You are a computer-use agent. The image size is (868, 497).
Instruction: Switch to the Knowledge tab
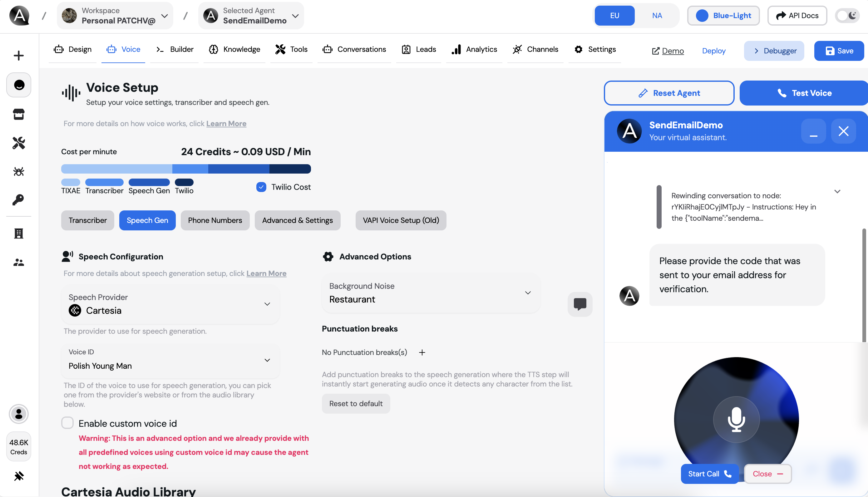(x=234, y=50)
